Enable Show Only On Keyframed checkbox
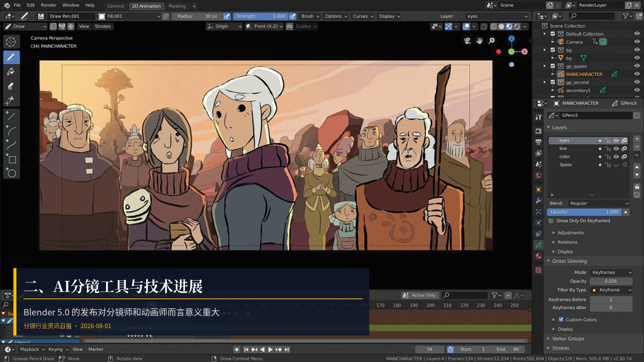 [551, 221]
